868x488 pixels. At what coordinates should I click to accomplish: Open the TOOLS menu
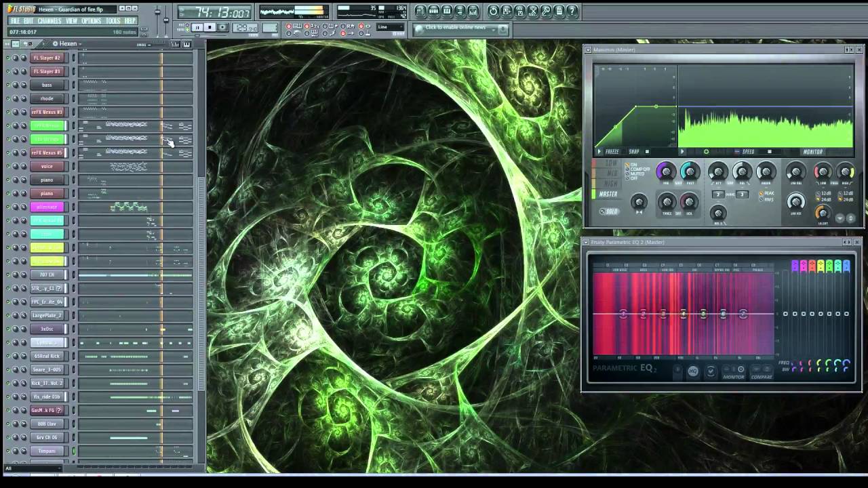click(113, 20)
